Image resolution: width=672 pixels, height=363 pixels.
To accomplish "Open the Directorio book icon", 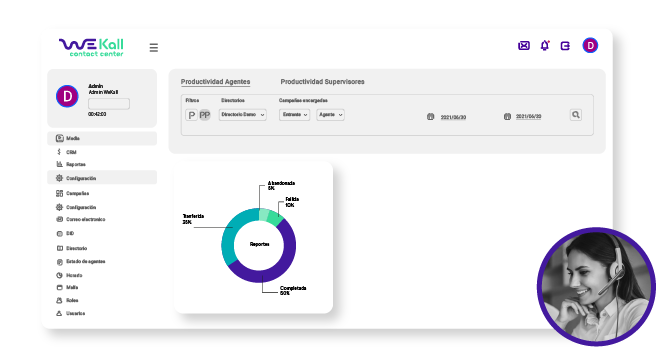I will click(x=60, y=248).
